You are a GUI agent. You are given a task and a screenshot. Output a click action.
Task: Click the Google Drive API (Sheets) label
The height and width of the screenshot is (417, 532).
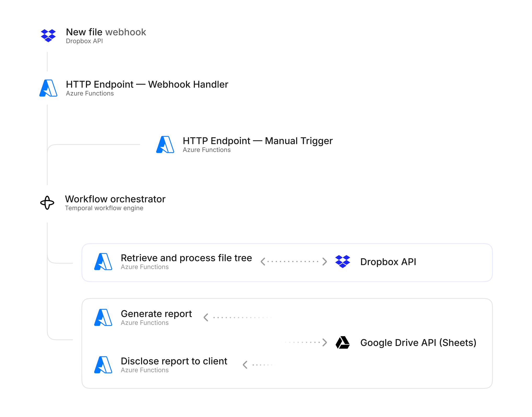coord(418,343)
